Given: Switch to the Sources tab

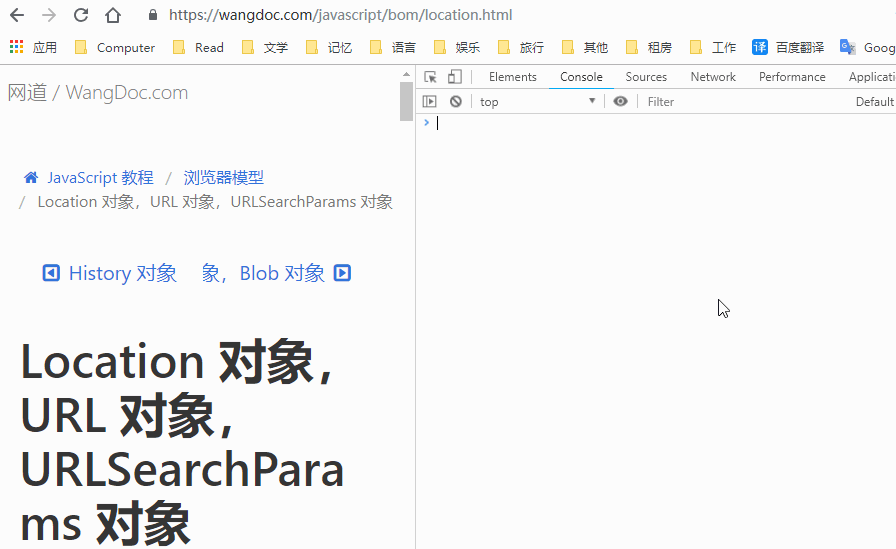Looking at the screenshot, I should pos(646,77).
